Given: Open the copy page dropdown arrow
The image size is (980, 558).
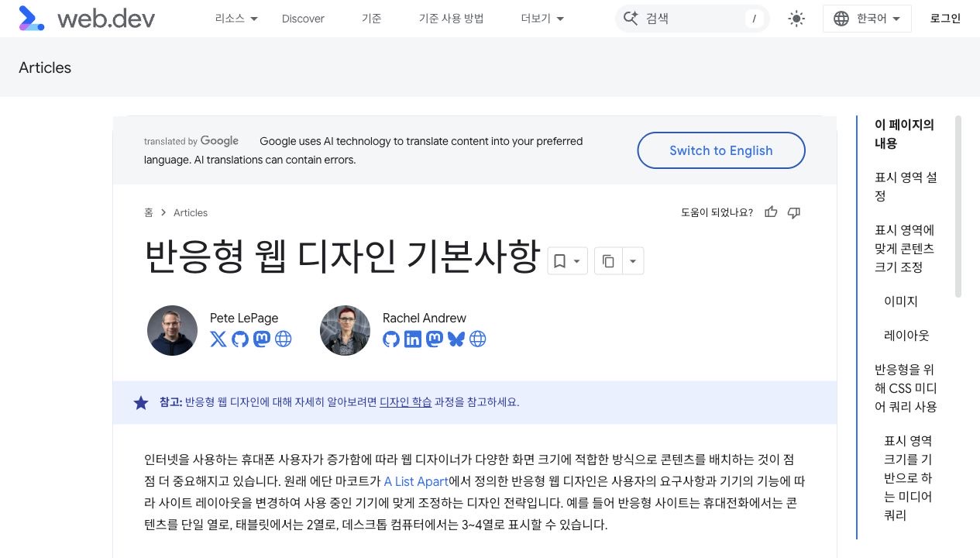Looking at the screenshot, I should point(633,261).
